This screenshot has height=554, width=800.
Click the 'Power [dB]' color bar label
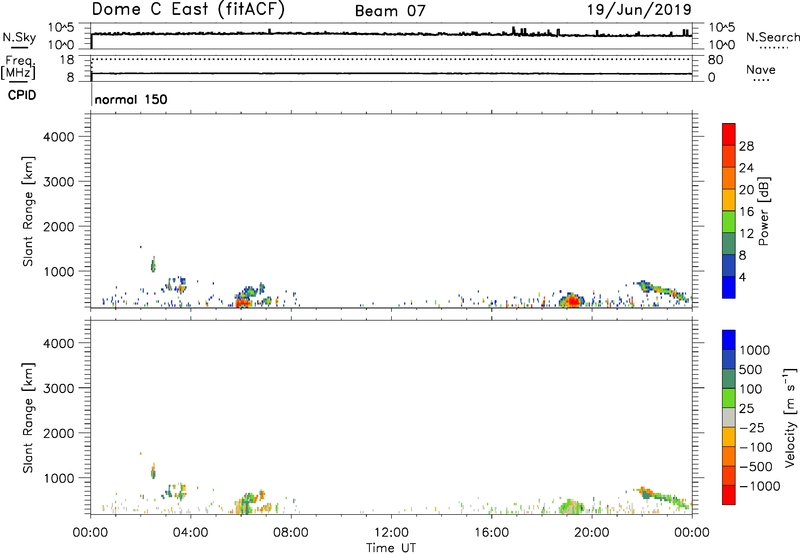click(763, 211)
